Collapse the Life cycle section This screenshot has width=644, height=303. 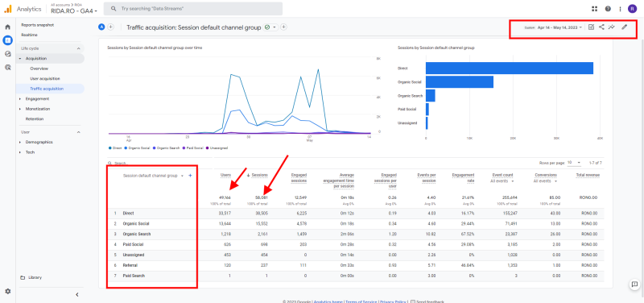tap(78, 48)
